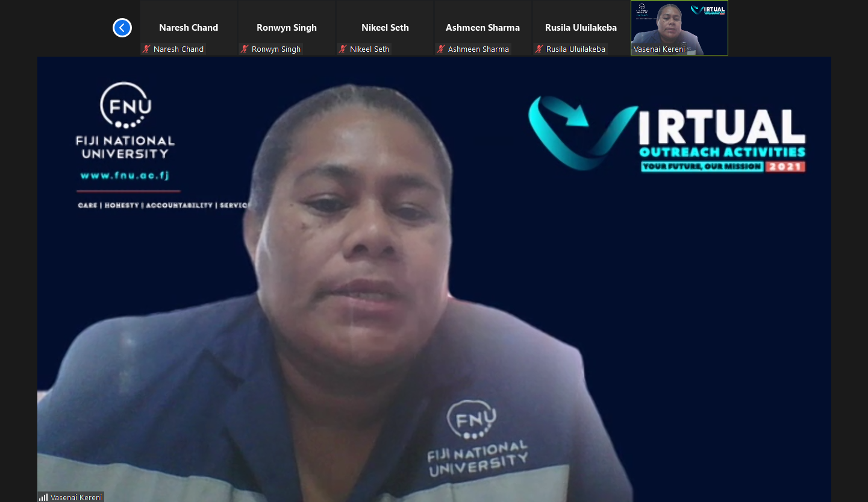Click muted mic icon beside Nikeel Seth label
Viewport: 868px width, 502px height.
coord(343,49)
